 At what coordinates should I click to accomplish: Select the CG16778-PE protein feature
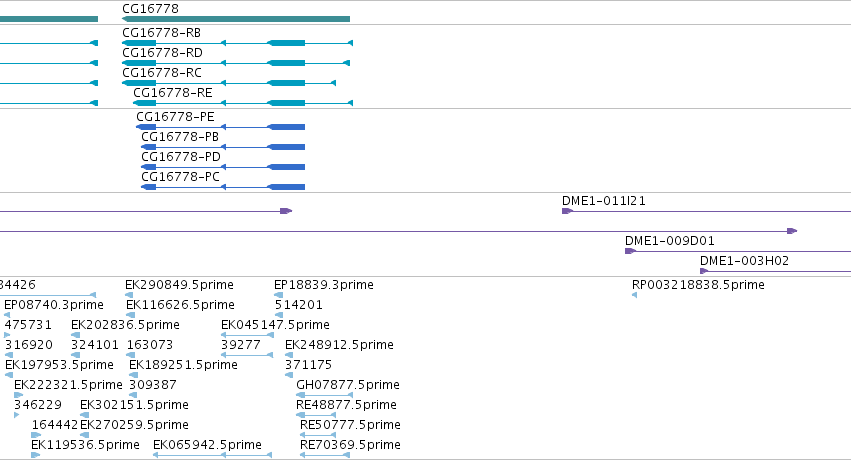[220, 127]
